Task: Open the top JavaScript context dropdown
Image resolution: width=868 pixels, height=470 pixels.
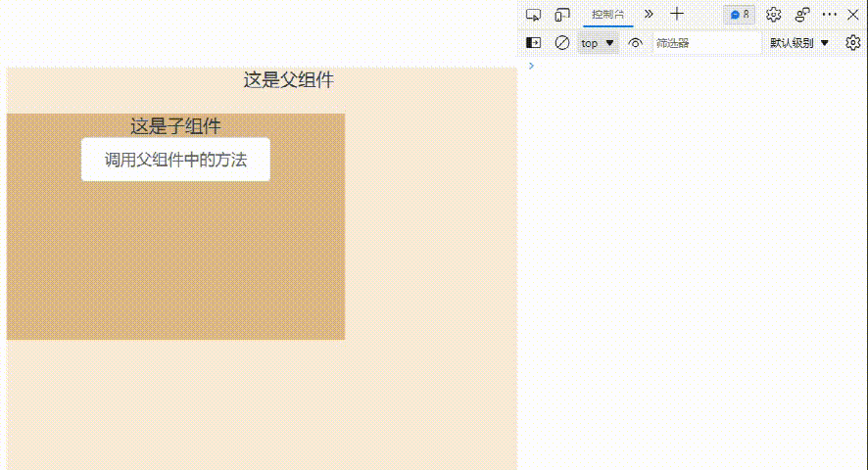Action: (x=598, y=43)
